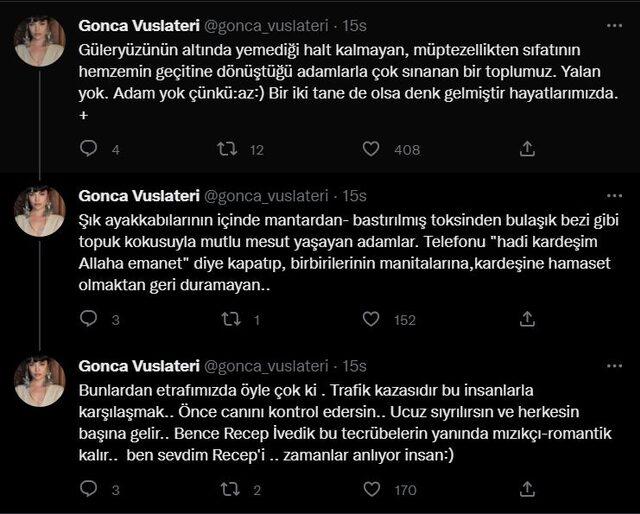Open the profile picture on second tweet
This screenshot has height=514, width=640.
(41, 211)
